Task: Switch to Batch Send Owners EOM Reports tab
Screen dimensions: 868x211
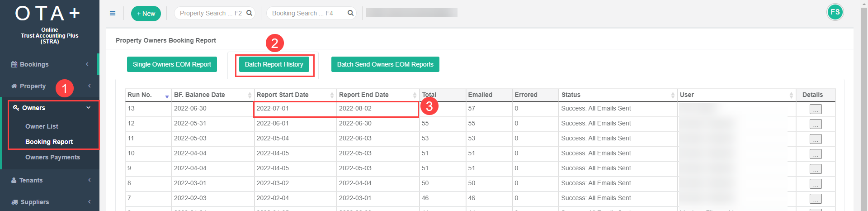Action: [x=385, y=64]
